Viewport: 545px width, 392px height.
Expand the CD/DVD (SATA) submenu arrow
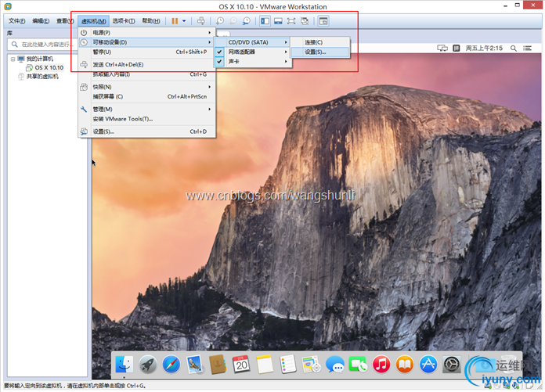(286, 42)
